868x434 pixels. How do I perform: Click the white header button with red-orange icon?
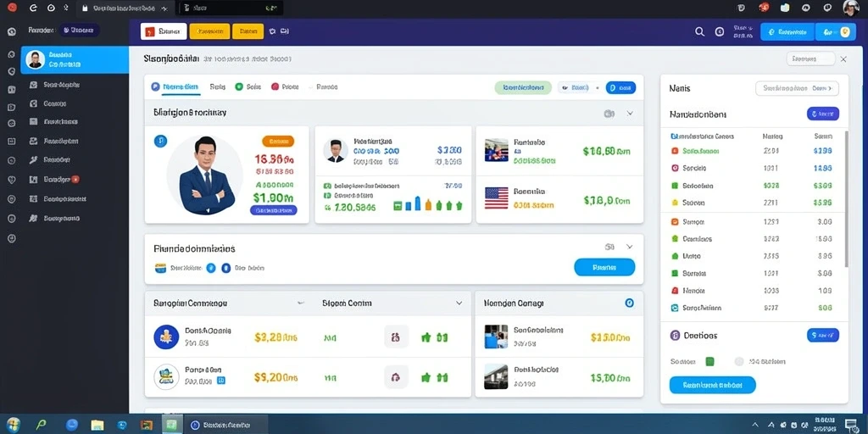[164, 31]
